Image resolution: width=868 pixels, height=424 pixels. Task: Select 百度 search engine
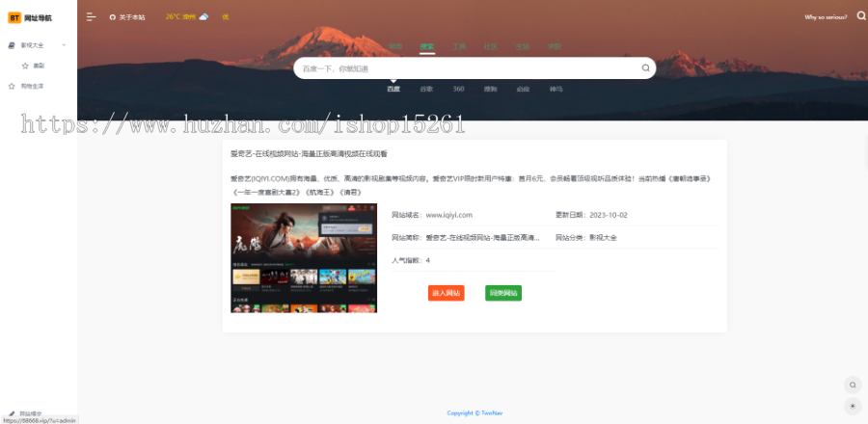393,89
